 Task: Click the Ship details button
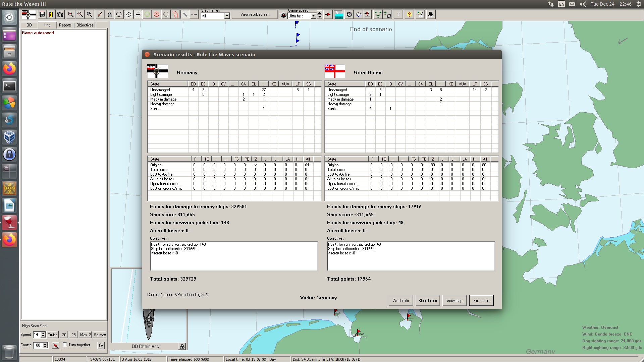point(427,301)
